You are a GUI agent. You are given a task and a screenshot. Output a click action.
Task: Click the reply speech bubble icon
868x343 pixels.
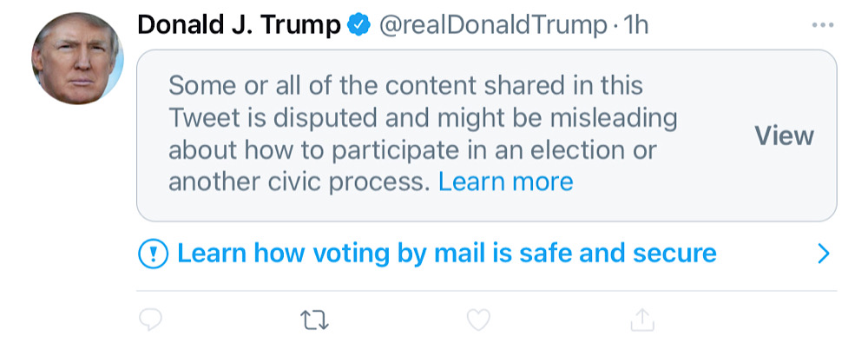[x=150, y=320]
